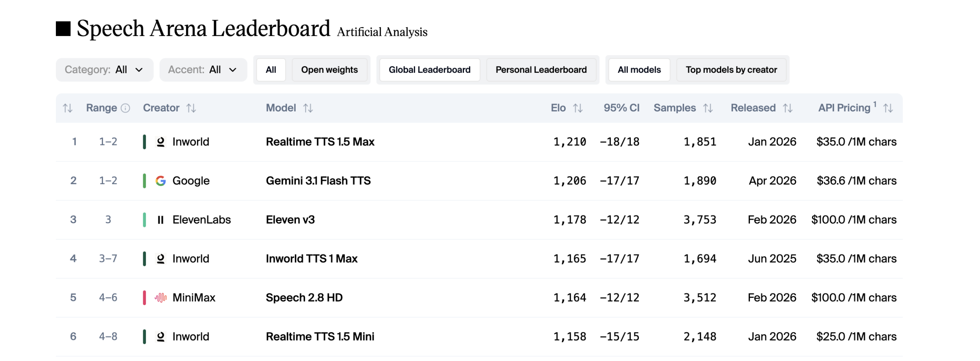The image size is (980, 361).
Task: Click the 95% CI column header
Action: (x=621, y=108)
